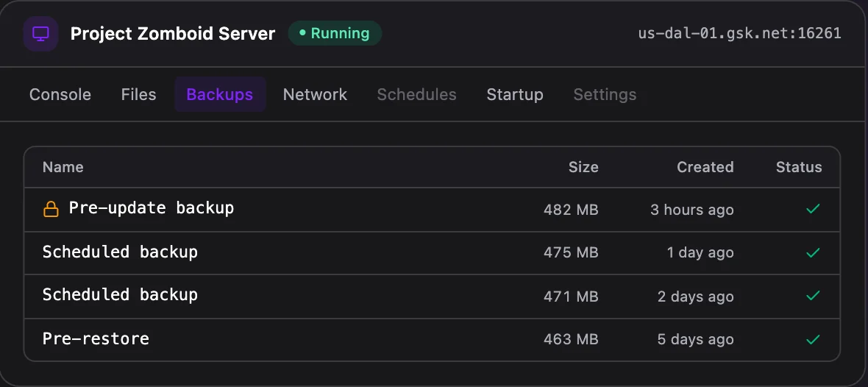868x387 pixels.
Task: Click the 475 MB size value
Action: (x=571, y=253)
